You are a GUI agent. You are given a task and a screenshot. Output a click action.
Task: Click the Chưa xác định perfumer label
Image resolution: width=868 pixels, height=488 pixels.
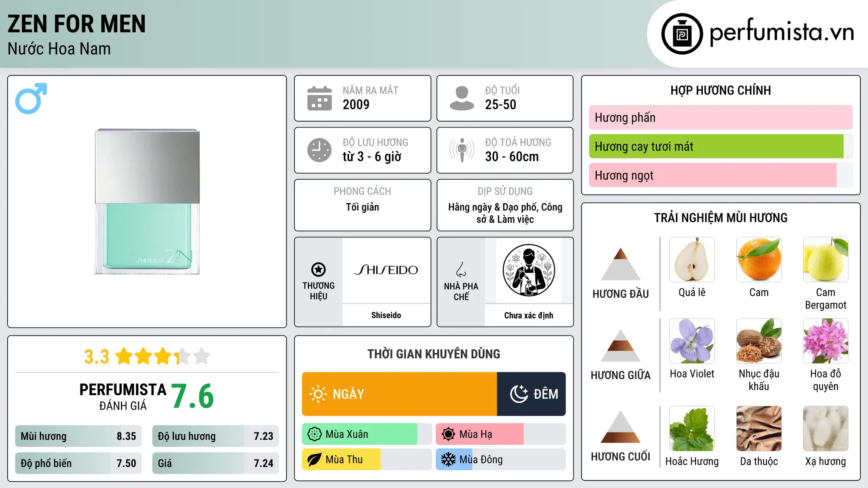(529, 315)
